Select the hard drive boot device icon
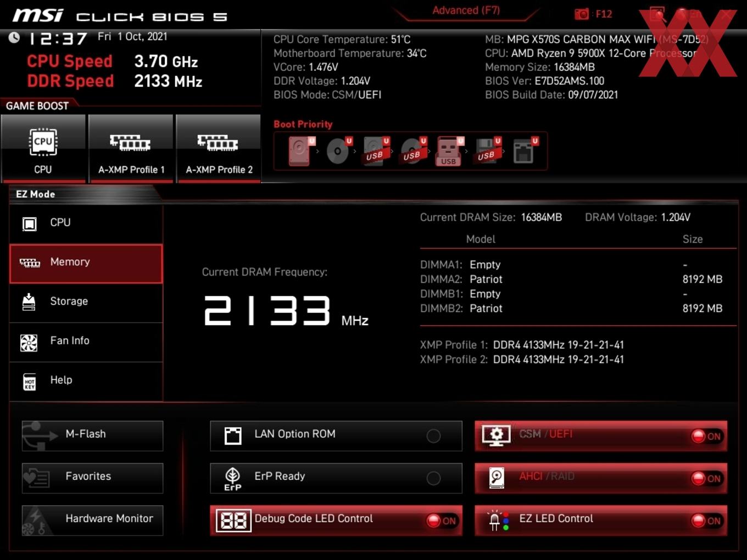Viewport: 747px width, 560px height. coord(300,151)
